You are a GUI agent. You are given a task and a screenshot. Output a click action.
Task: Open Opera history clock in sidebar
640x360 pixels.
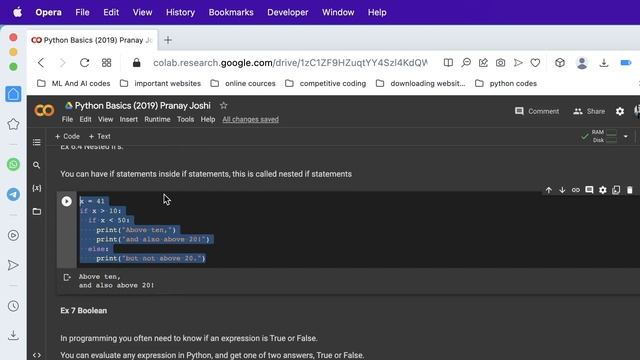click(13, 306)
